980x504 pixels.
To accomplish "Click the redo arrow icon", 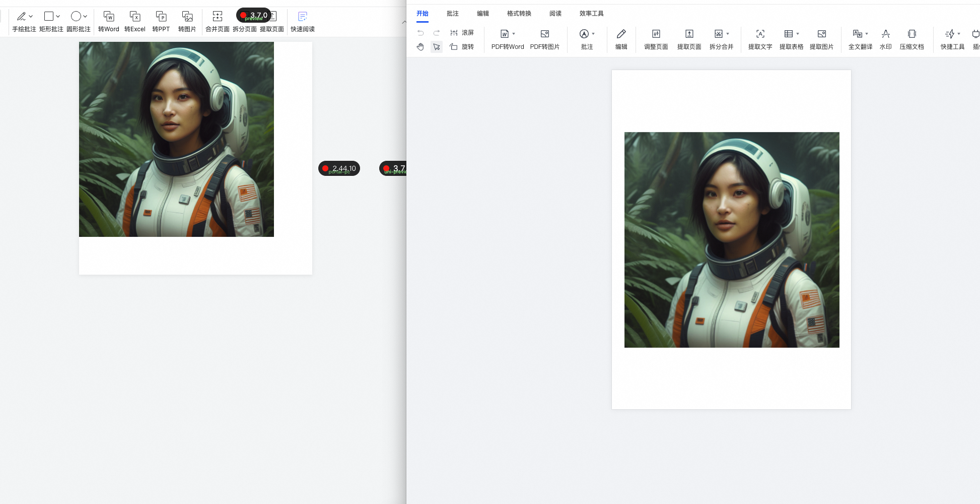I will click(x=437, y=33).
